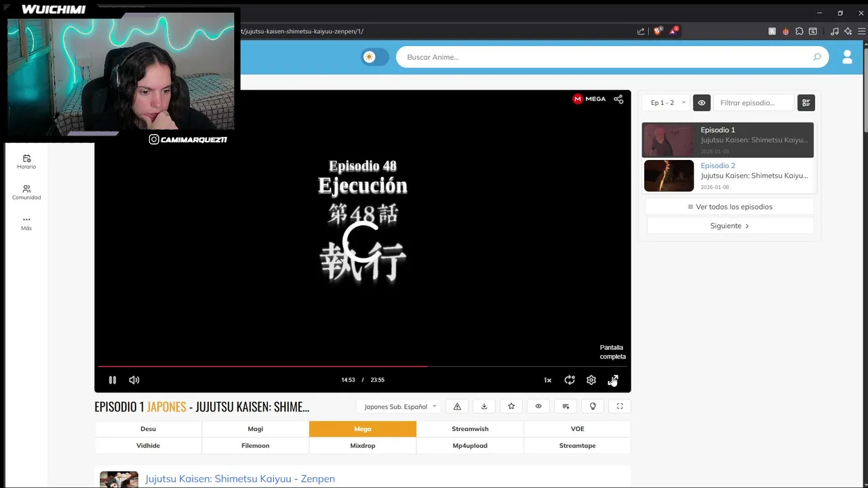The image size is (868, 488).
Task: Open Episodio 2 from the list
Action: (728, 176)
